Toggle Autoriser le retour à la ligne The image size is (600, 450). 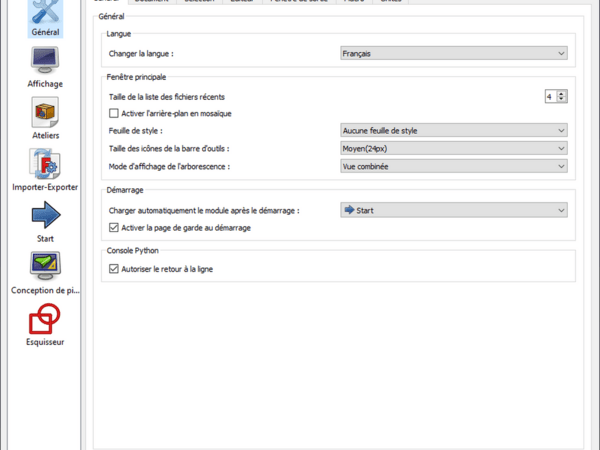tap(113, 269)
